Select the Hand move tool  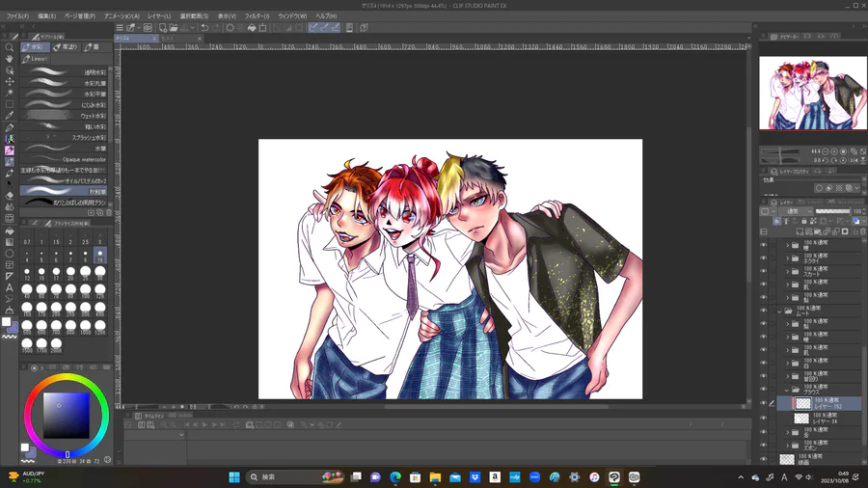(x=10, y=59)
